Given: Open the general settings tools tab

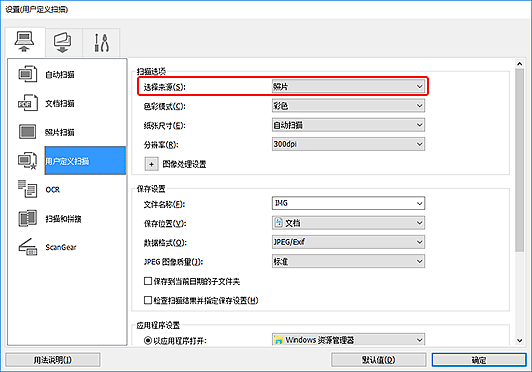Looking at the screenshot, I should coord(101,42).
